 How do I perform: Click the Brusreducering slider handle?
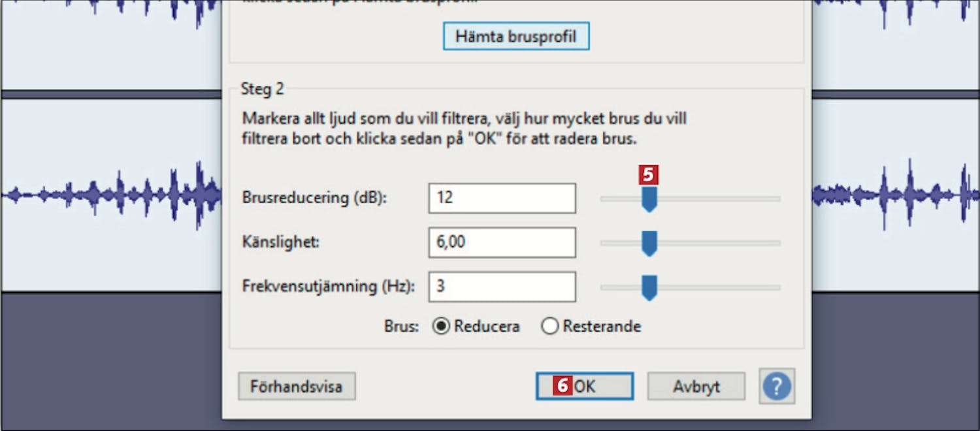tap(649, 199)
